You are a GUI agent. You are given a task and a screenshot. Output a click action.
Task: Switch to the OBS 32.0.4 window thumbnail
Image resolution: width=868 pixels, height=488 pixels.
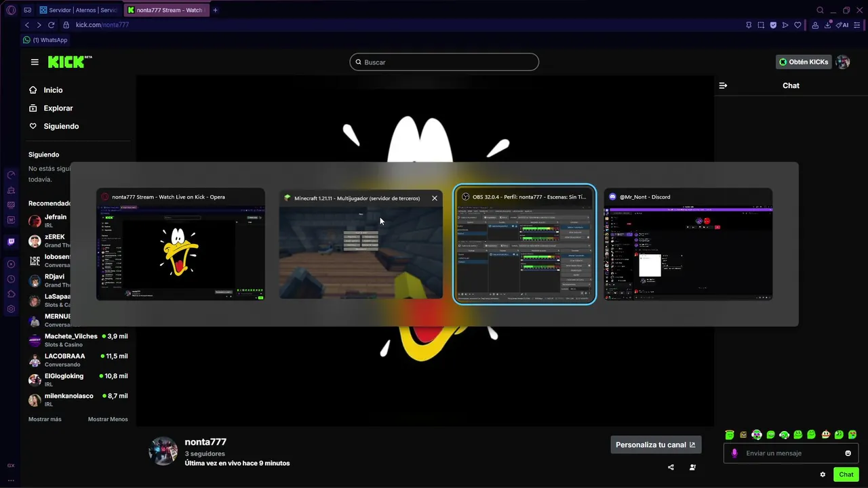(x=524, y=245)
